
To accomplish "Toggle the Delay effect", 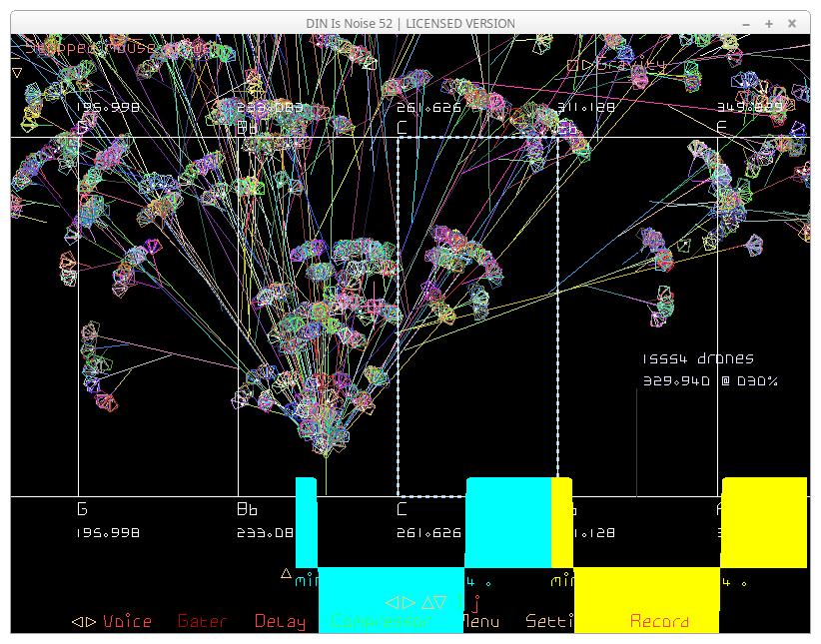I will 280,622.
